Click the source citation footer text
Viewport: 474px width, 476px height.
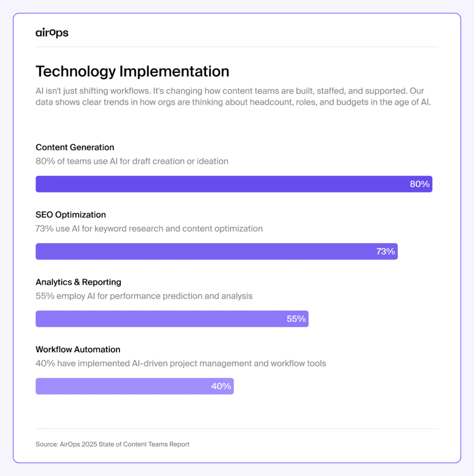pyautogui.click(x=112, y=444)
